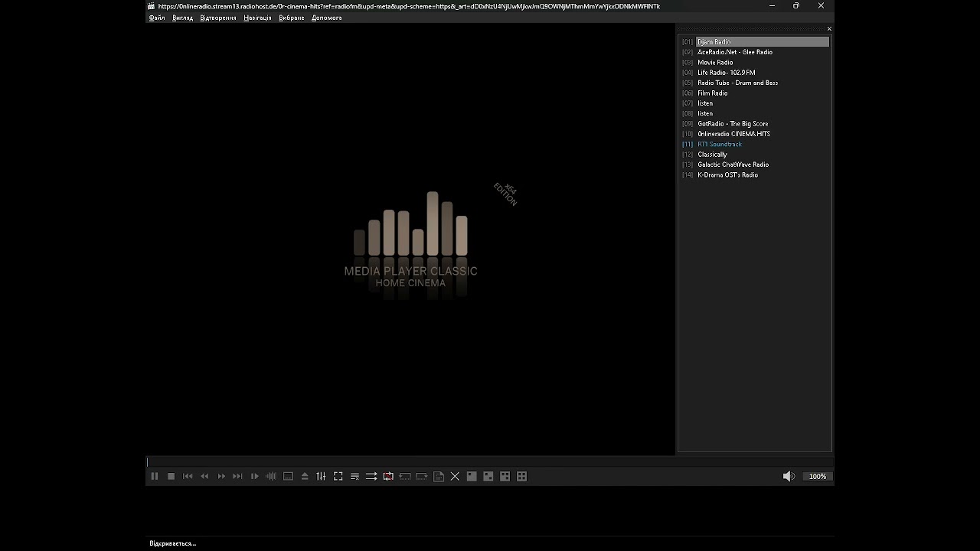Stop playback with the stop button
This screenshot has height=551, width=980.
171,476
